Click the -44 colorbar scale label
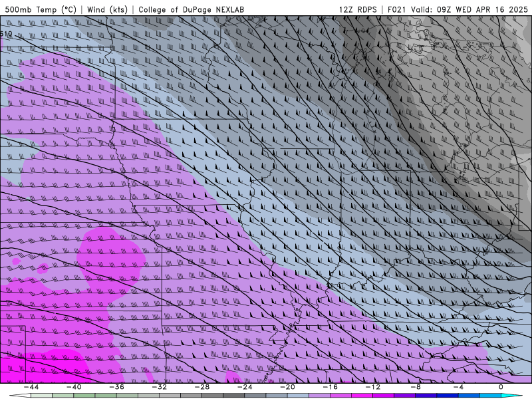Screen dimensions: 532x399 pyautogui.click(x=31, y=387)
